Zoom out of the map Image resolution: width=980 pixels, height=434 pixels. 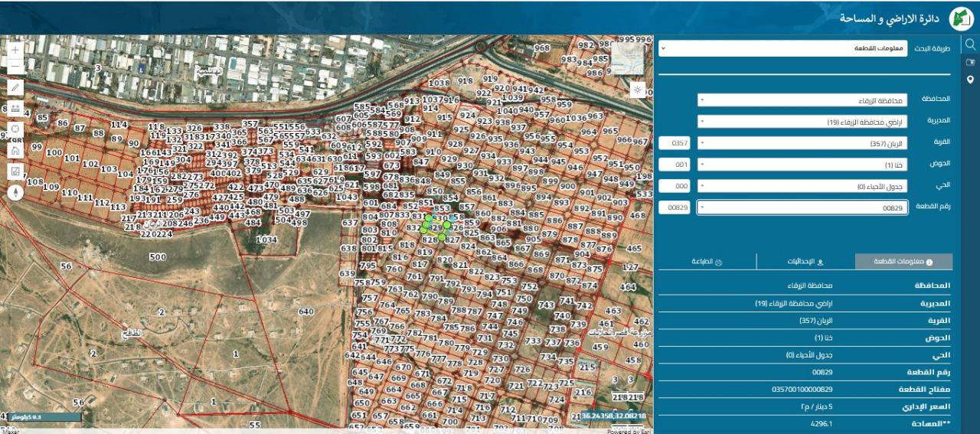(x=15, y=67)
